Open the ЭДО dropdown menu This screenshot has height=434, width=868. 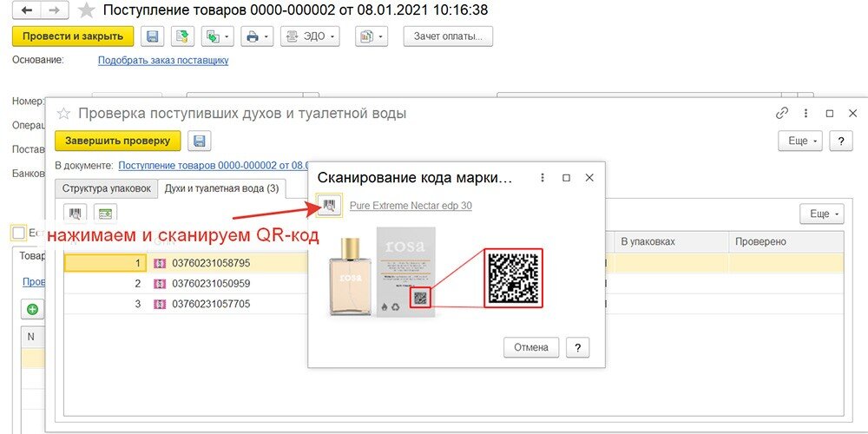[x=310, y=36]
